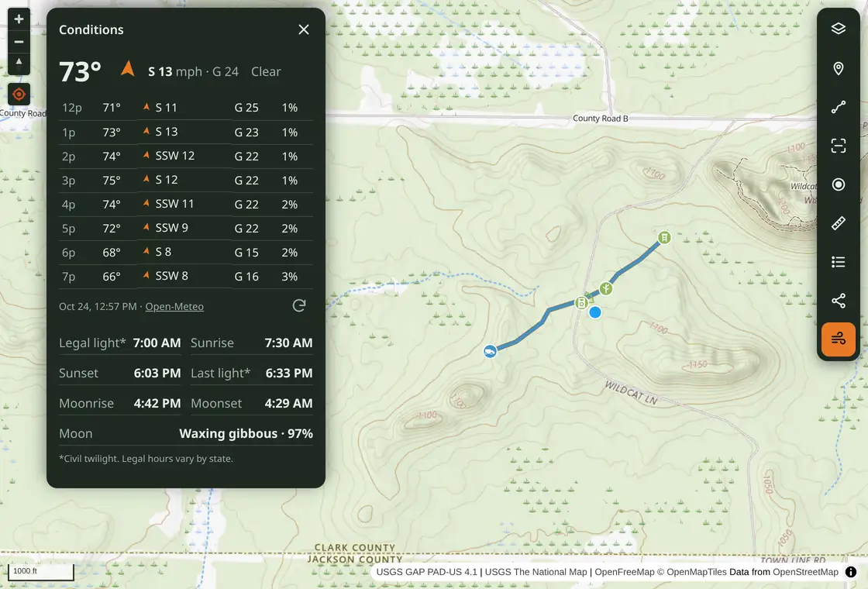Click the Sunrise 7:30 AM value
The height and width of the screenshot is (589, 868).
tap(288, 343)
